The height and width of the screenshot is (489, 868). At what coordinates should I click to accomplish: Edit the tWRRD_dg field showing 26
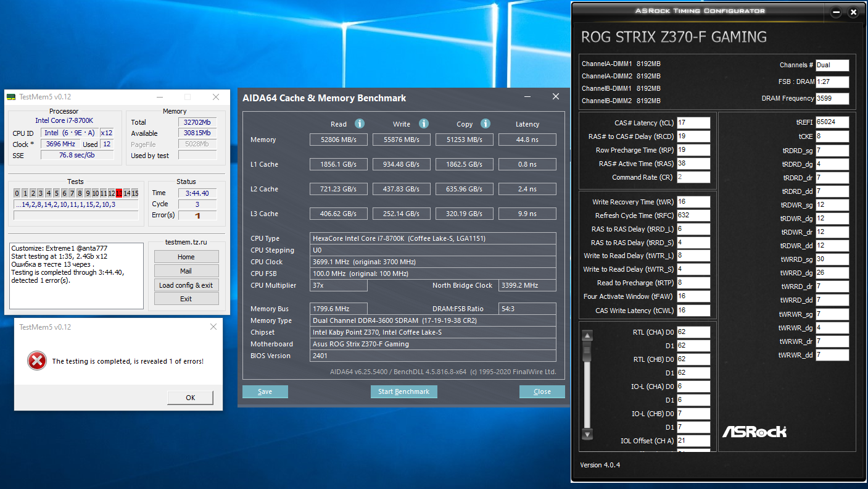point(832,273)
